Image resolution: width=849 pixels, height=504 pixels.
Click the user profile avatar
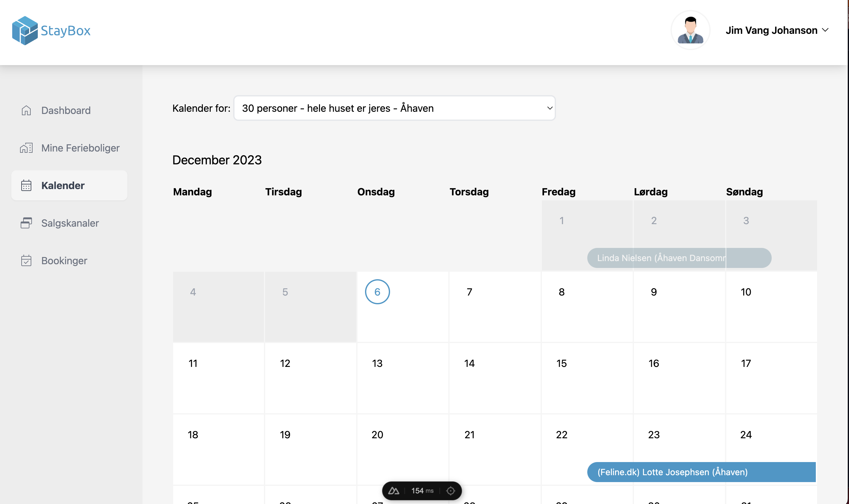tap(690, 30)
